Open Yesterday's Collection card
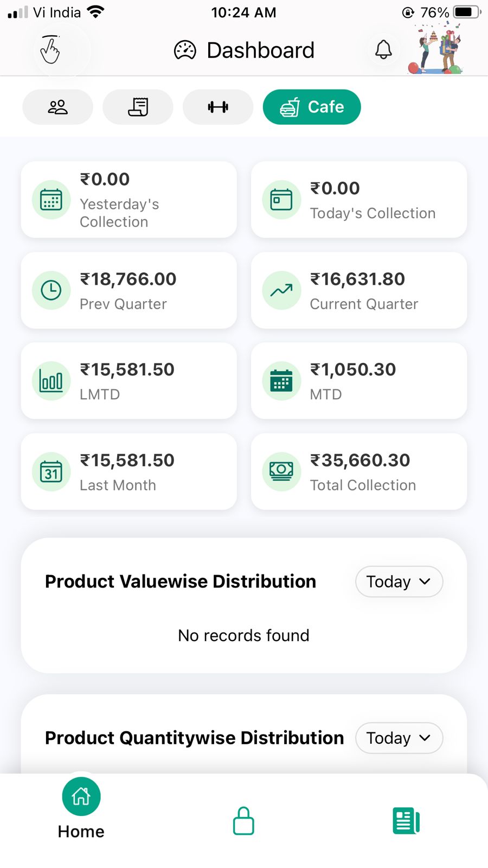The height and width of the screenshot is (868, 488). tap(129, 200)
